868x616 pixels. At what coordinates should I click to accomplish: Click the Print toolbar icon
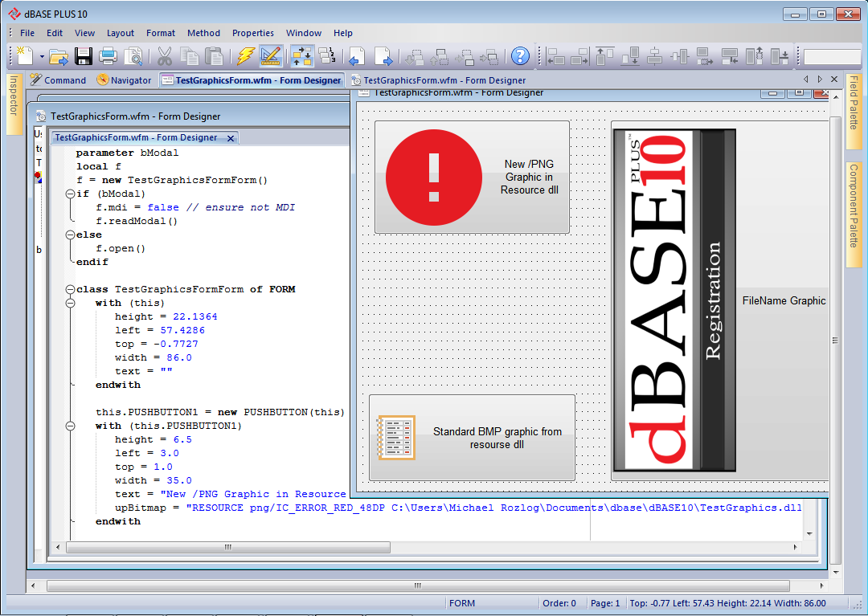coord(108,56)
